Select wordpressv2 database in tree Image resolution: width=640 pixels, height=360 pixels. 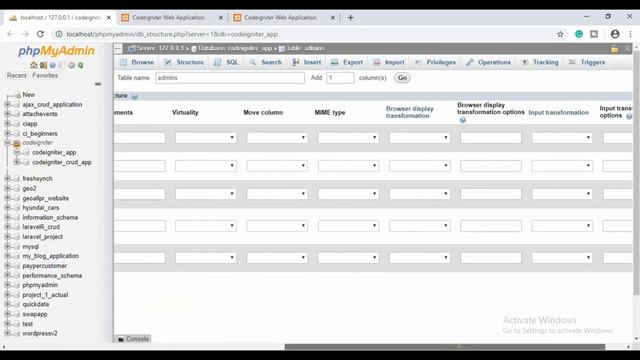[40, 333]
